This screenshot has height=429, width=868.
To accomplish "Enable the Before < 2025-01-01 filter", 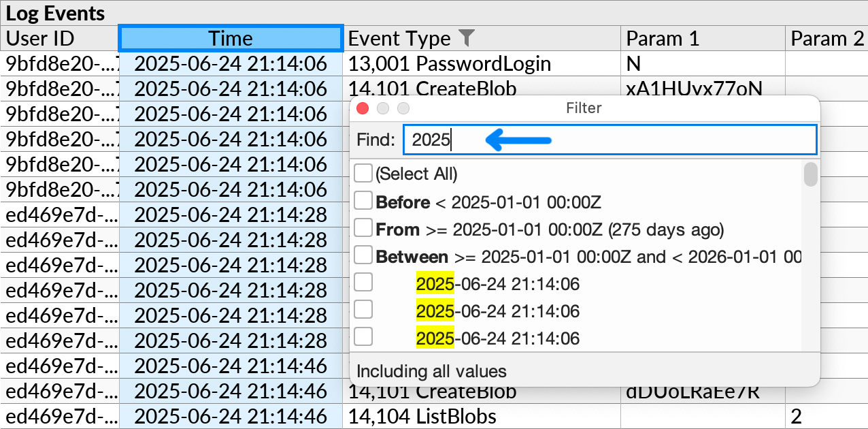I will [363, 200].
